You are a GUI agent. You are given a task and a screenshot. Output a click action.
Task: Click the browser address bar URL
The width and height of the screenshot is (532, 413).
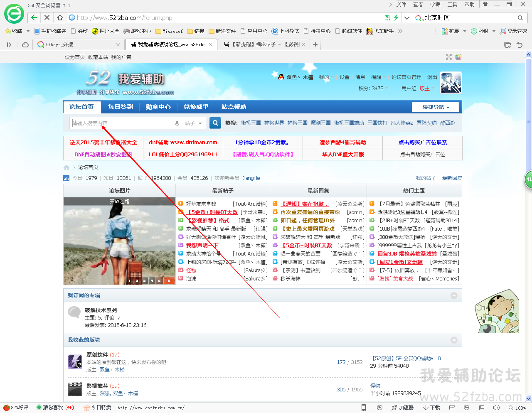point(125,18)
